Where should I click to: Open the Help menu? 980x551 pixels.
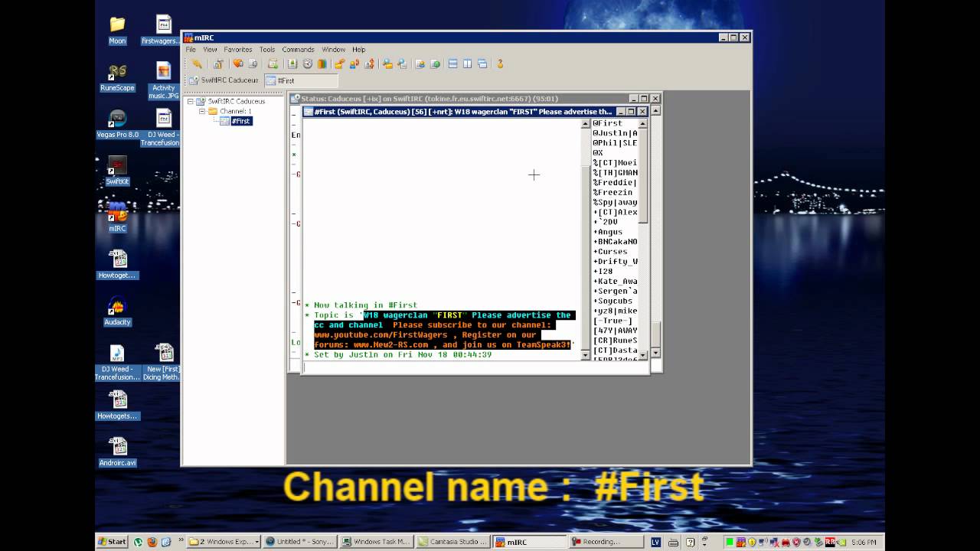click(x=358, y=50)
